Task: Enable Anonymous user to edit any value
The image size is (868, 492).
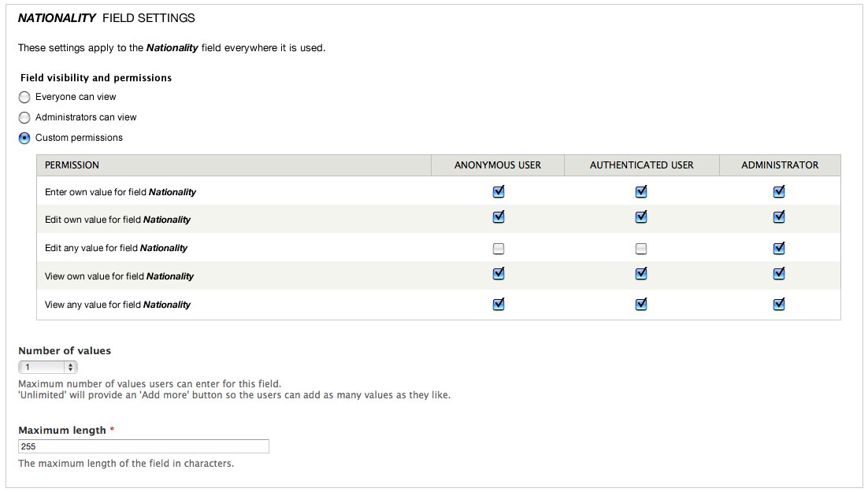Action: [498, 247]
